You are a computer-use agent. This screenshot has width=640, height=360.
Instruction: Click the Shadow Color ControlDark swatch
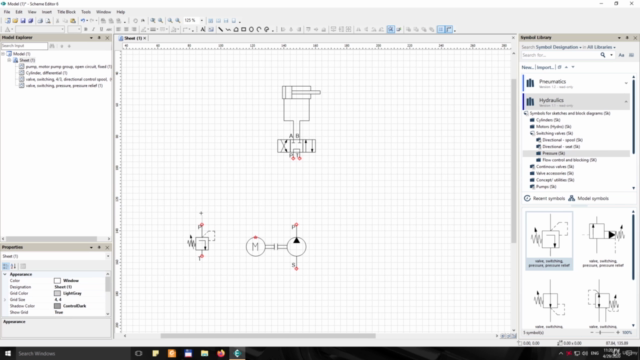pos(58,306)
